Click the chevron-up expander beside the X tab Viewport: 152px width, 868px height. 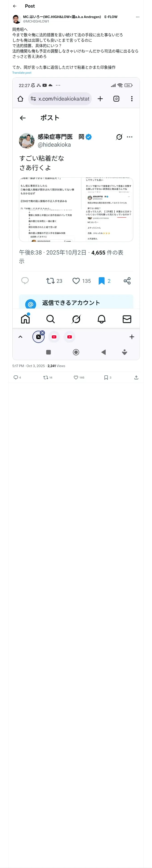[x=20, y=337]
